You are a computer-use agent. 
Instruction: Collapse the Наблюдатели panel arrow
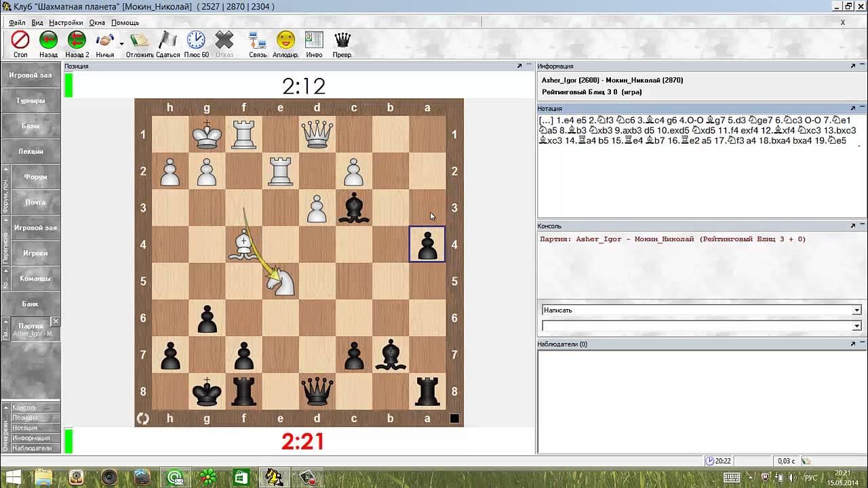pos(853,344)
